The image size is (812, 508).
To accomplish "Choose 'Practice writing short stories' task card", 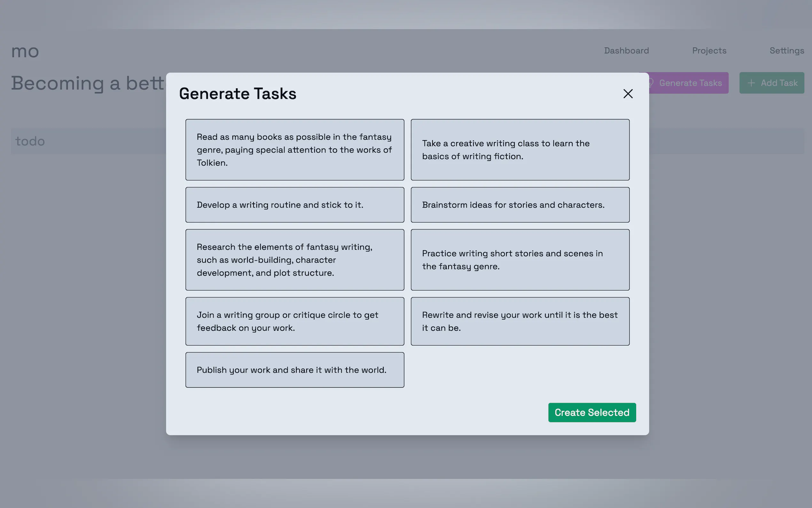I will 519,260.
